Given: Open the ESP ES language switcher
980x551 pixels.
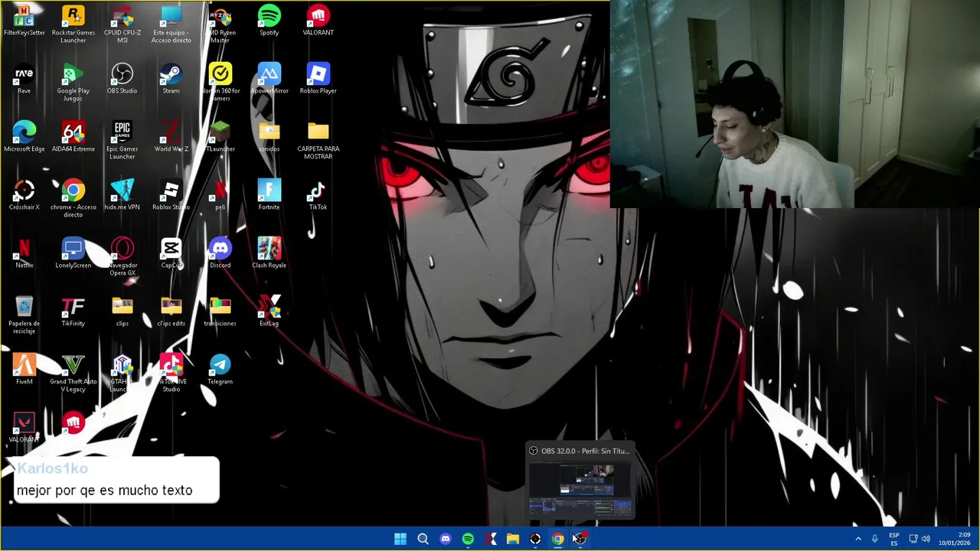Looking at the screenshot, I should [894, 539].
